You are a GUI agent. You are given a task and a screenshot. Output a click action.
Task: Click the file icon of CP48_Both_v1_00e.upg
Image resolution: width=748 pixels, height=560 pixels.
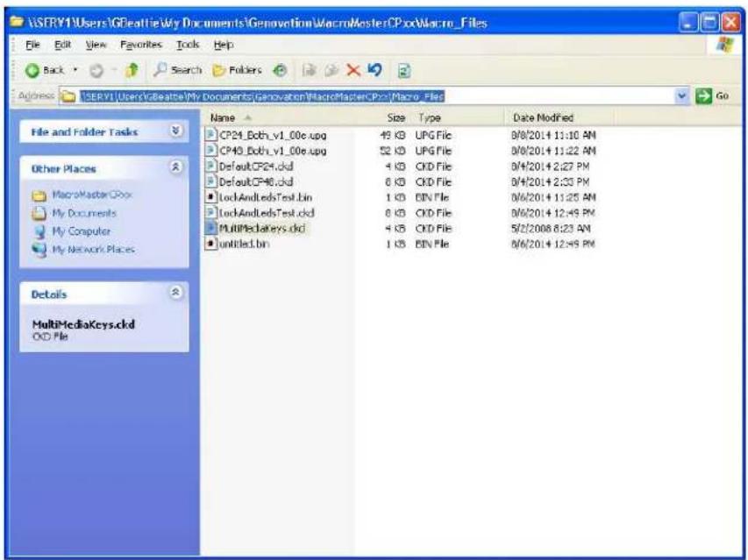tap(210, 151)
